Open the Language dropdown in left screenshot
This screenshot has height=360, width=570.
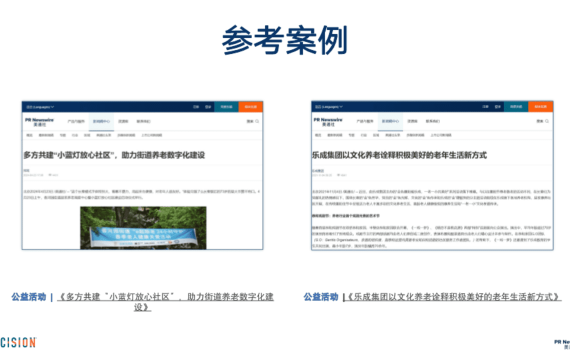[x=40, y=107]
